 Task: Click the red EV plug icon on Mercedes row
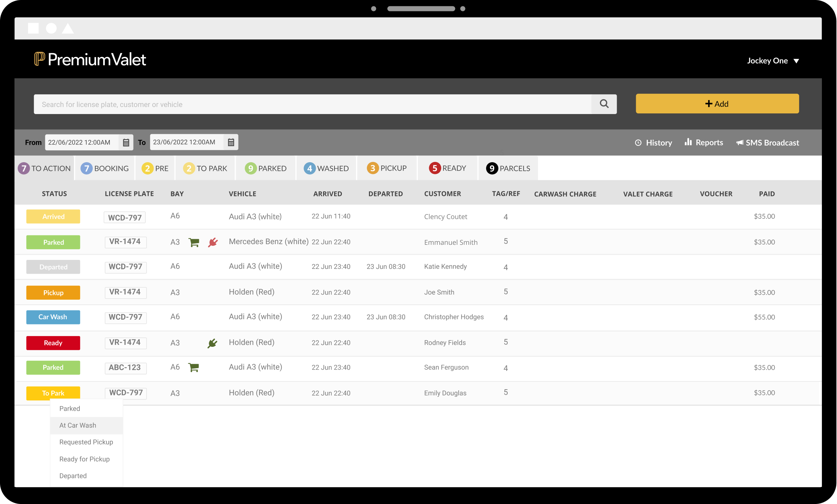coord(213,242)
